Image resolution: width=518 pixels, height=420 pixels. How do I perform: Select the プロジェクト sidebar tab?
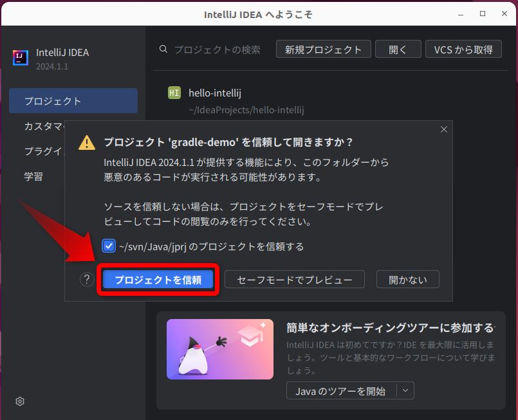[73, 101]
